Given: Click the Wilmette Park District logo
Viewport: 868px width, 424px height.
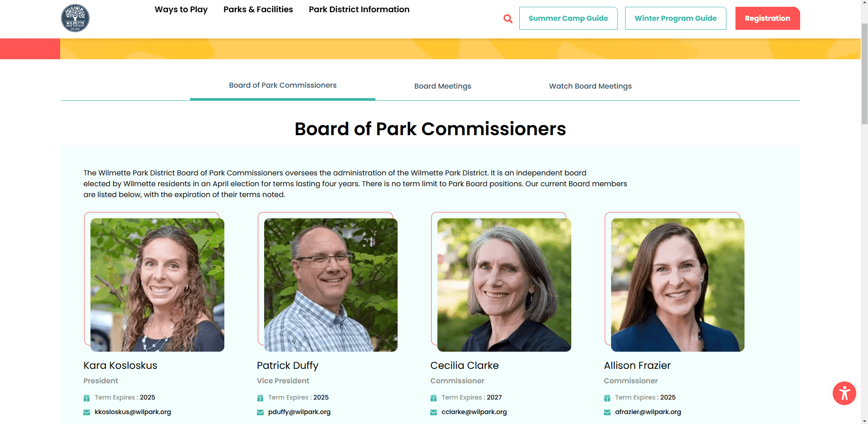Looking at the screenshot, I should [75, 18].
